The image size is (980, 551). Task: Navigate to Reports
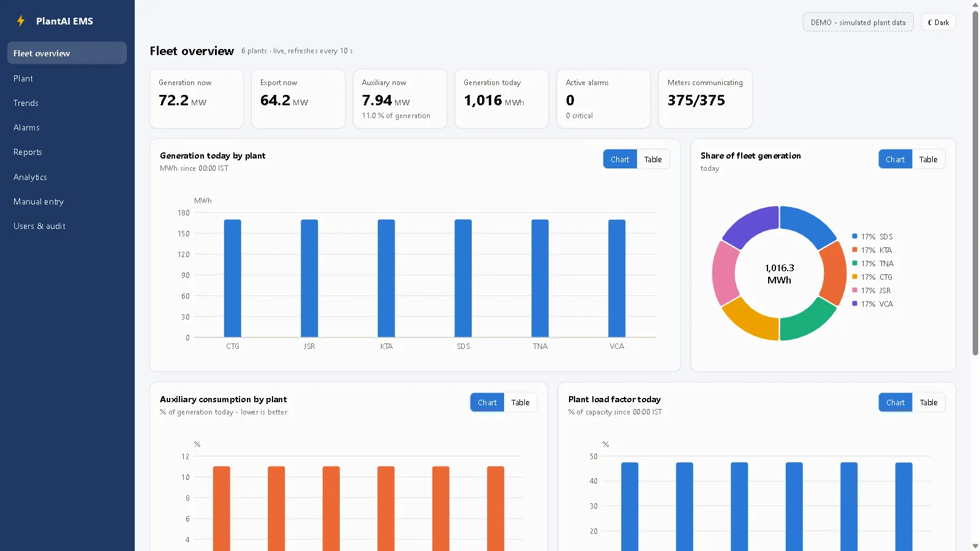click(67, 152)
